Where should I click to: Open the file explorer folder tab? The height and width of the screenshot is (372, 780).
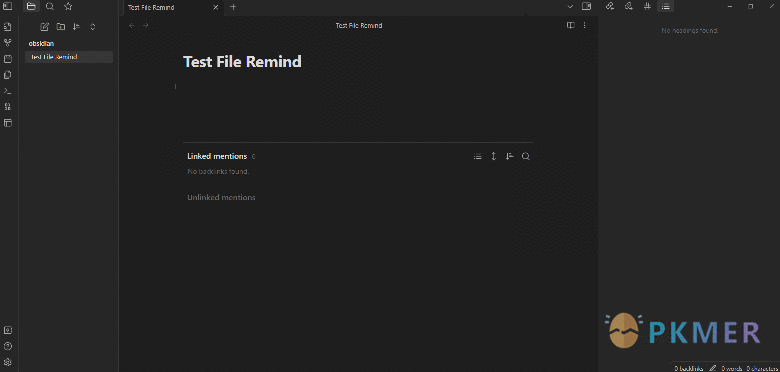[x=31, y=6]
